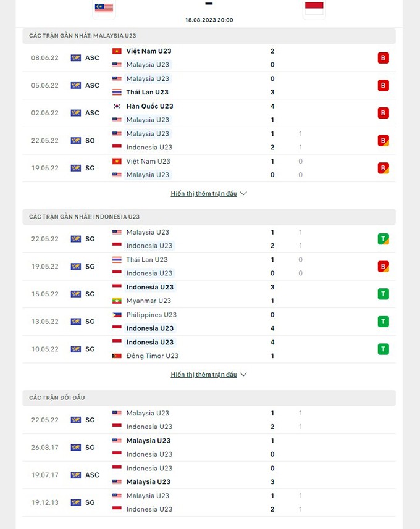Expand more matches under Indonesia U23 section

point(204,375)
